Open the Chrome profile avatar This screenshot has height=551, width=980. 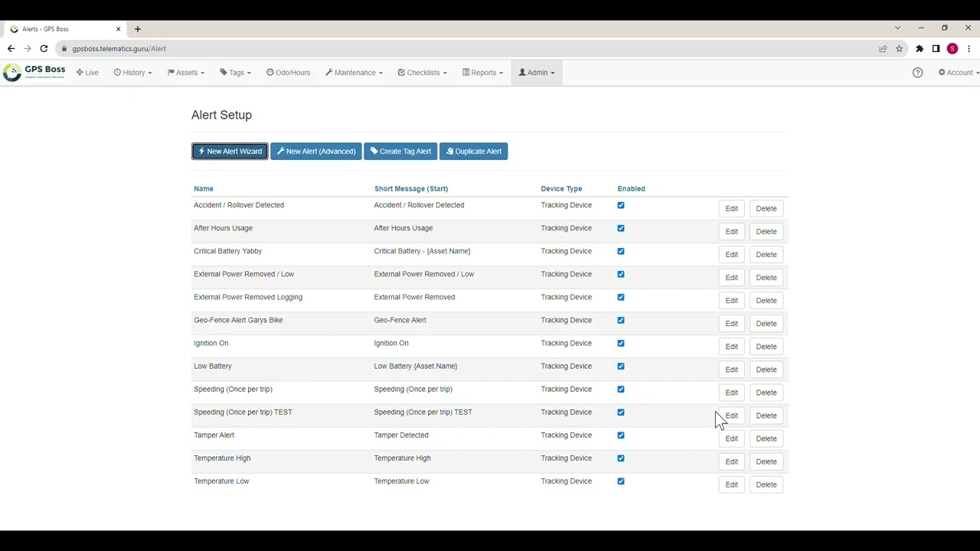click(x=952, y=48)
